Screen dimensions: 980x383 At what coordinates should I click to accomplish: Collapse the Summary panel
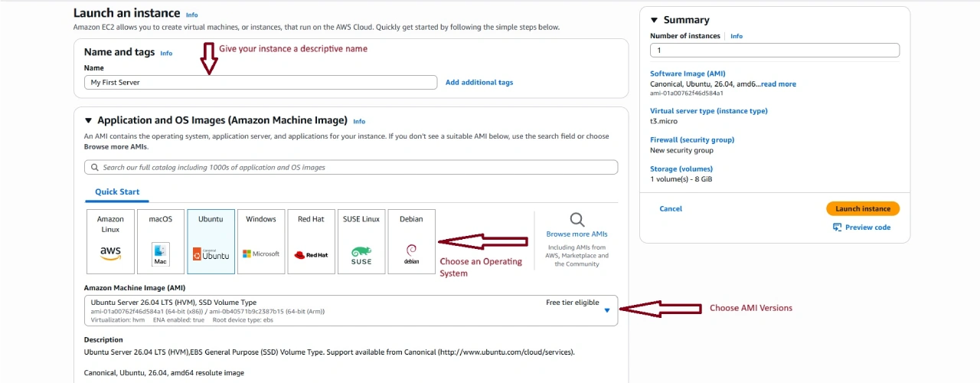pos(655,20)
